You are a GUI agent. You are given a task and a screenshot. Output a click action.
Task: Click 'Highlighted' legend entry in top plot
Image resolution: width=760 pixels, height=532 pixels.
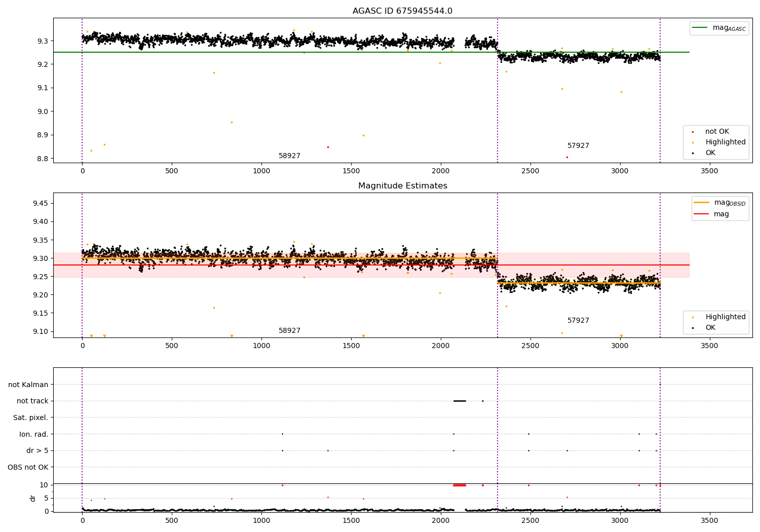(x=718, y=142)
